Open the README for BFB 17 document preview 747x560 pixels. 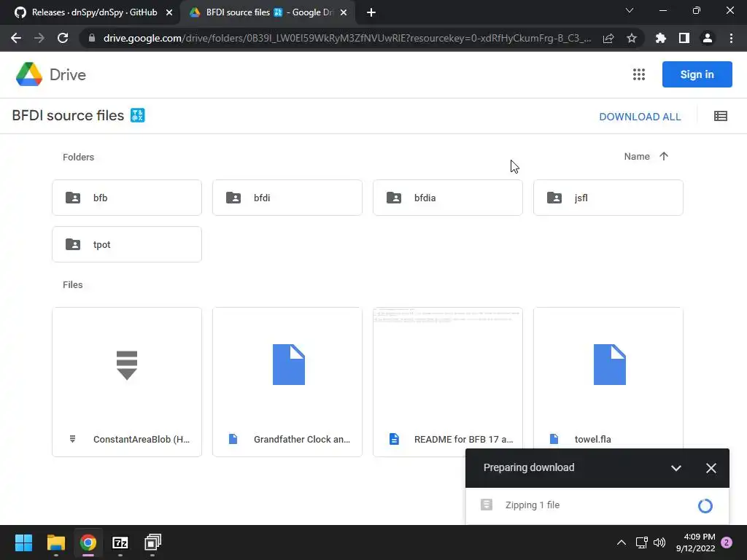[448, 365]
